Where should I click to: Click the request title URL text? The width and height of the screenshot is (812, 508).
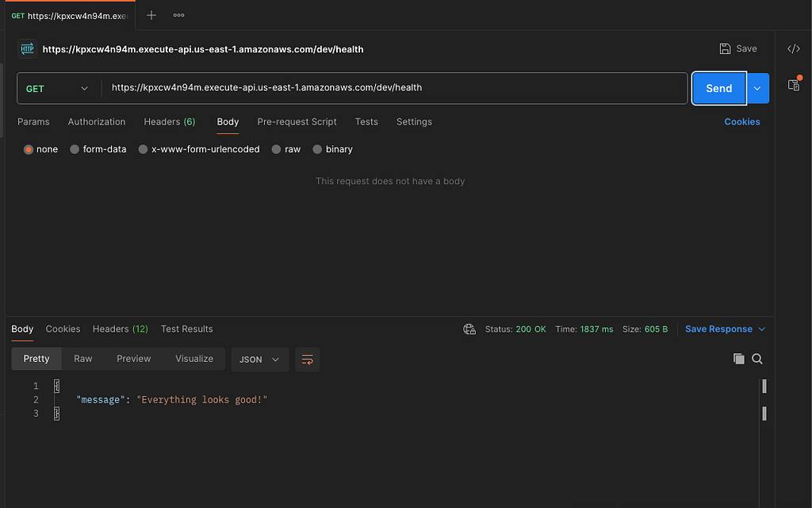pos(203,49)
